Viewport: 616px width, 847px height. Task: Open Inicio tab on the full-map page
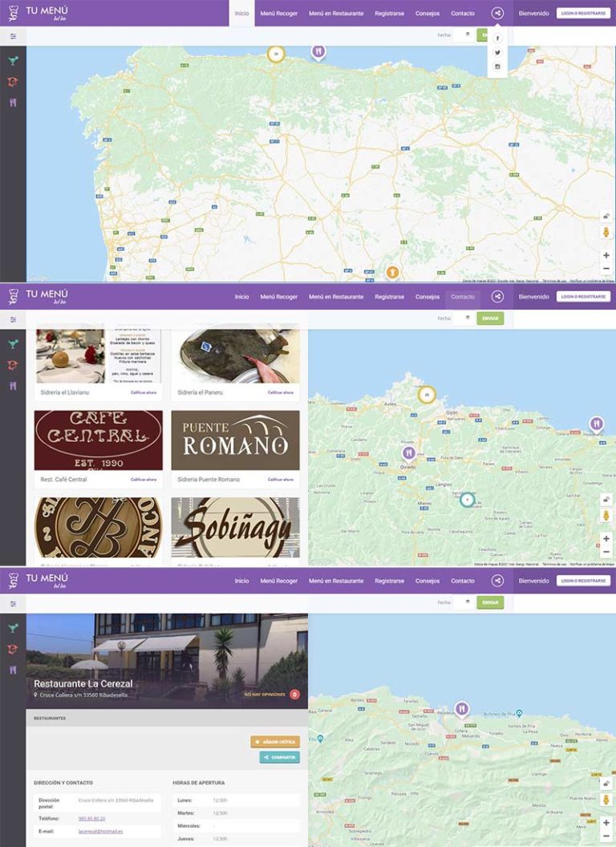point(241,13)
